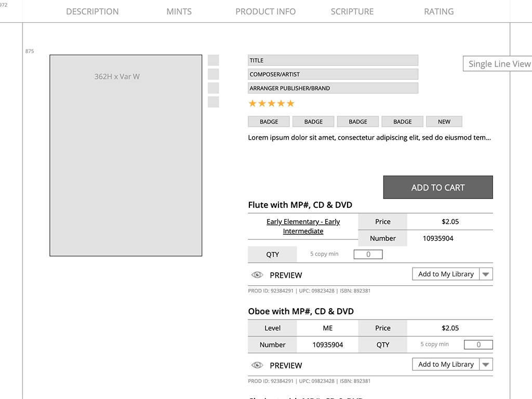Open the SCRIPTURE tab
The height and width of the screenshot is (399, 532).
(352, 11)
